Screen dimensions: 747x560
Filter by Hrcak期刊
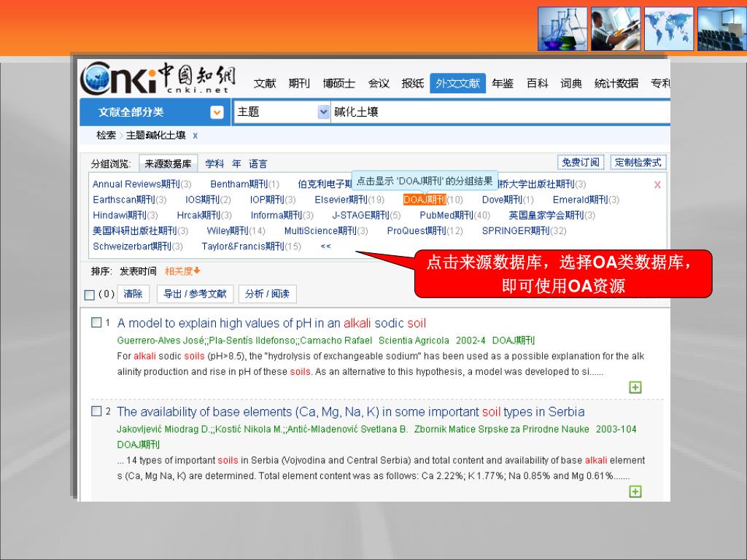pos(198,215)
